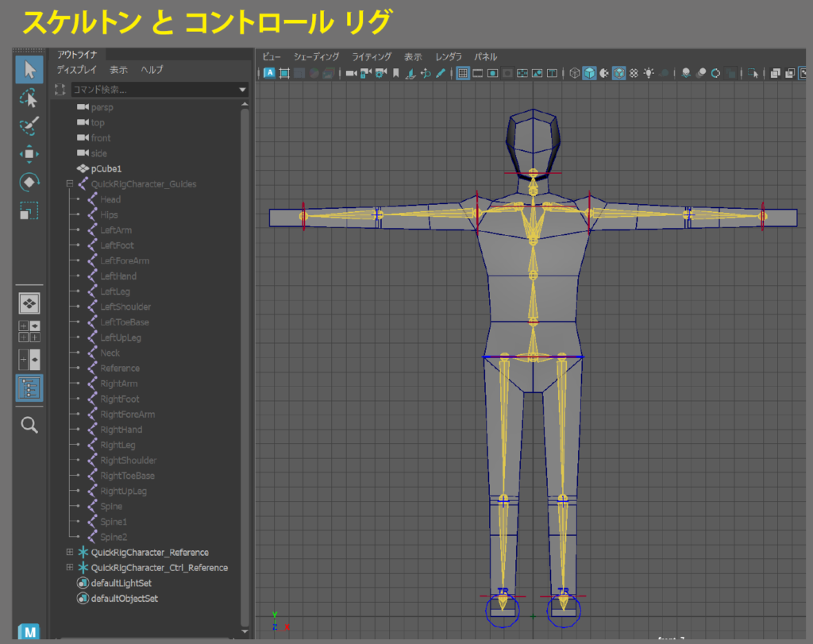Switch to single perspective pane layout
This screenshot has height=644, width=813.
click(29, 303)
